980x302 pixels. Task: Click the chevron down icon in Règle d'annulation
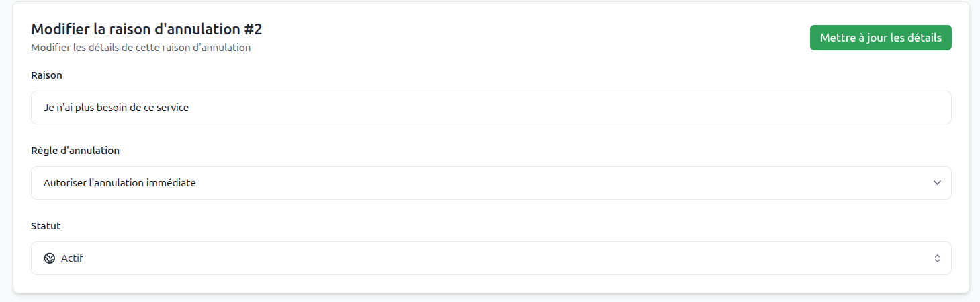937,183
